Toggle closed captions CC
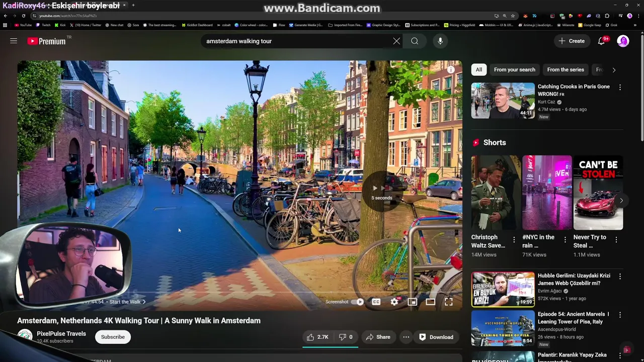Viewport: 644px width, 362px height. pos(376,302)
